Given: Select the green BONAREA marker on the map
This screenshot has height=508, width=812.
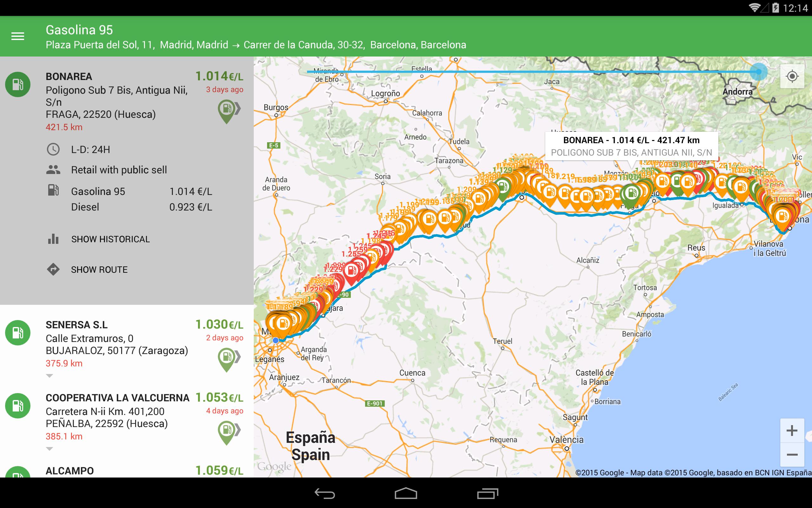Looking at the screenshot, I should point(632,195).
